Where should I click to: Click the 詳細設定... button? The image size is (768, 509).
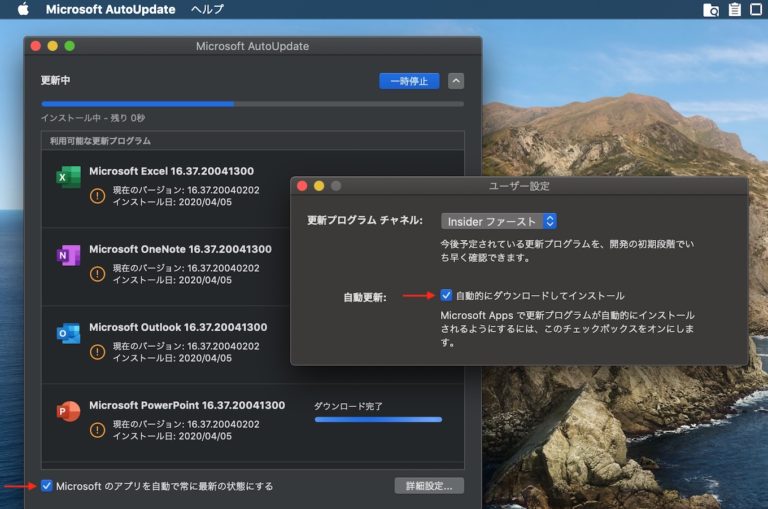point(428,486)
